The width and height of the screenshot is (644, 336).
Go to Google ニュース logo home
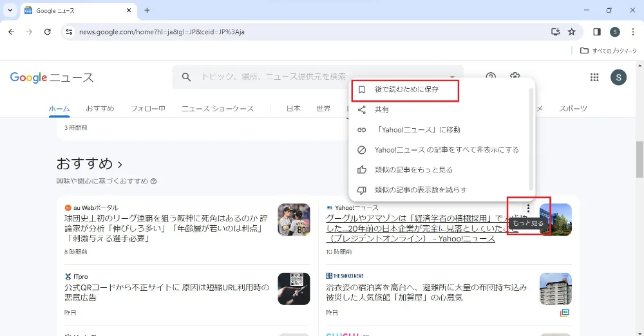coord(52,77)
